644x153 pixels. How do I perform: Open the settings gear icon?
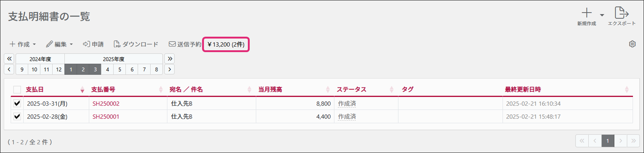tap(632, 44)
